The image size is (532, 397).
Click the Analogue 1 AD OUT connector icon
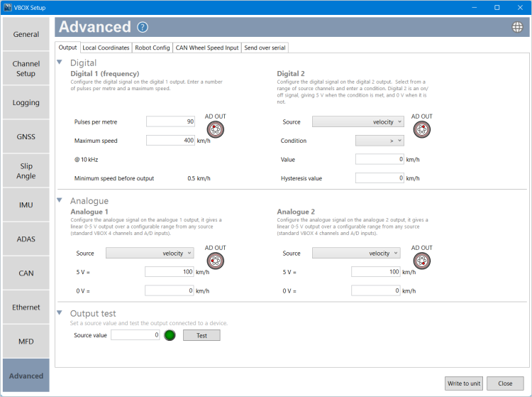click(x=216, y=261)
